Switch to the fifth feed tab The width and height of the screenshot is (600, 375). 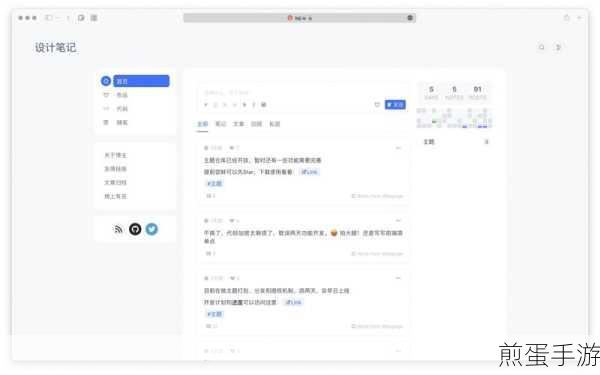tap(275, 124)
